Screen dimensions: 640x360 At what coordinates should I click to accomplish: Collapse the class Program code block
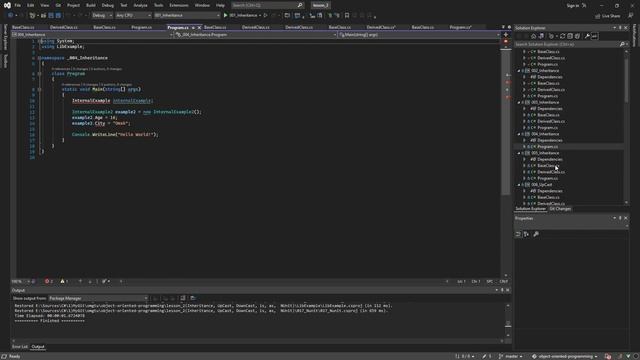click(x=40, y=74)
